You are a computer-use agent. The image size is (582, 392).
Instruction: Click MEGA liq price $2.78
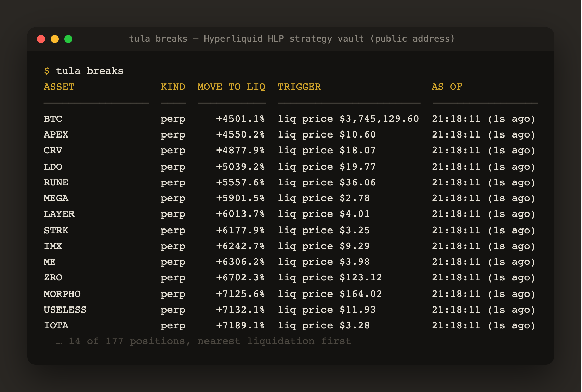[324, 198]
